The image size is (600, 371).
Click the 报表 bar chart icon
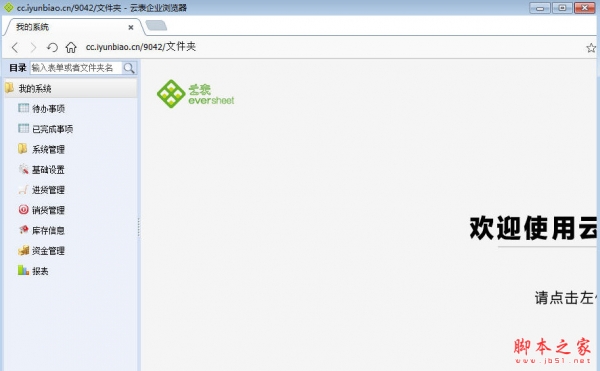coord(23,270)
